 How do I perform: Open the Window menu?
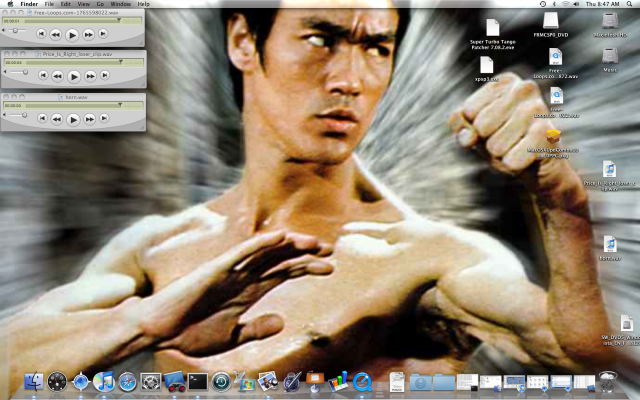(120, 4)
